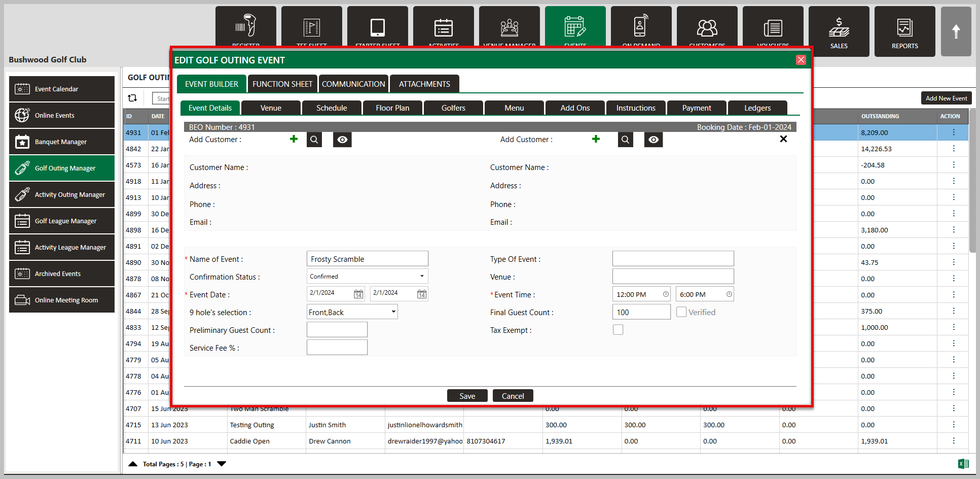Click the black X to remove second customer
This screenshot has height=479, width=980.
tap(783, 139)
